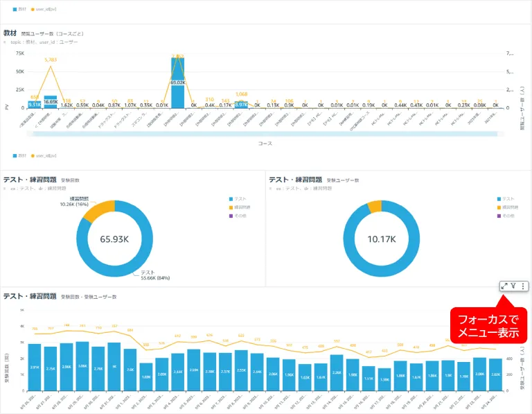Select the 2.02K bar in bottom chart
Screen dimensions: 532x414
tap(496, 374)
